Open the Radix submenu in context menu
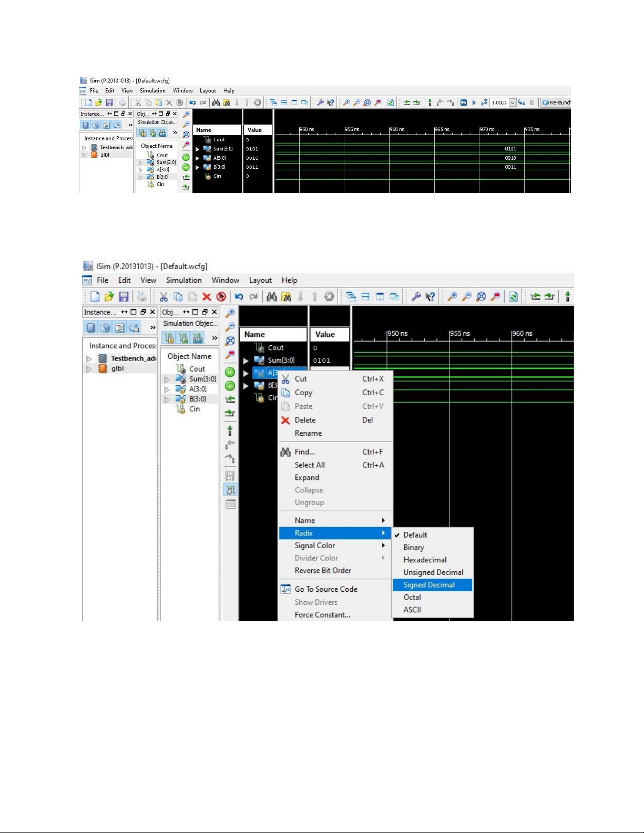Viewport: 644px width, 833px height. point(335,533)
